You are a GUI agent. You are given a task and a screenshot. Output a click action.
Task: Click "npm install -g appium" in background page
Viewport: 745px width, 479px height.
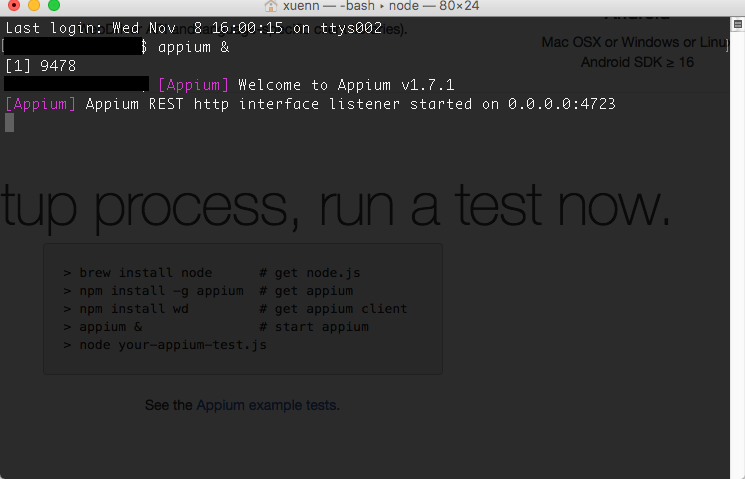(x=161, y=291)
